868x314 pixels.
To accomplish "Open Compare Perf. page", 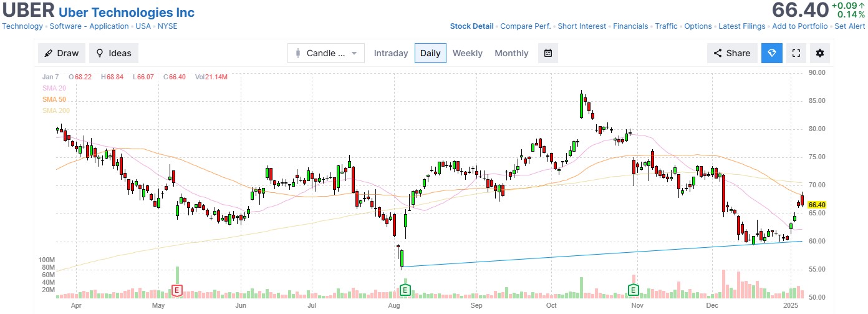I will click(x=526, y=26).
